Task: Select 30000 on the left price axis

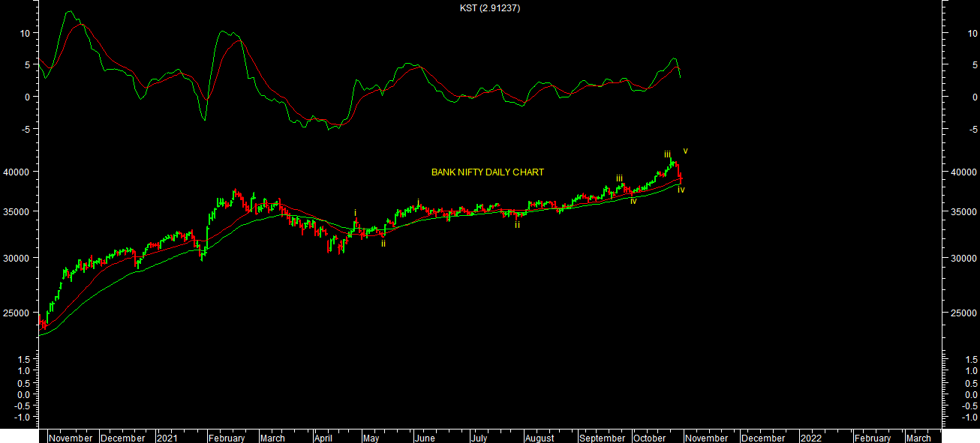Action: coord(17,258)
